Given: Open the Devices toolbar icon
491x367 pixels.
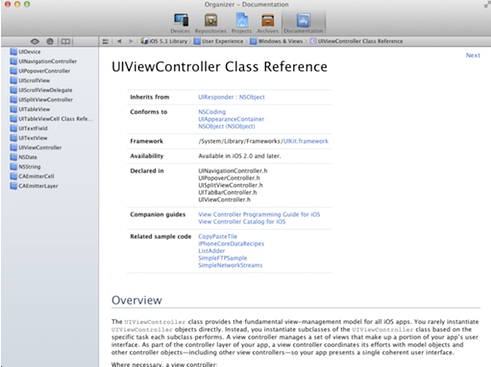Looking at the screenshot, I should pyautogui.click(x=180, y=23).
